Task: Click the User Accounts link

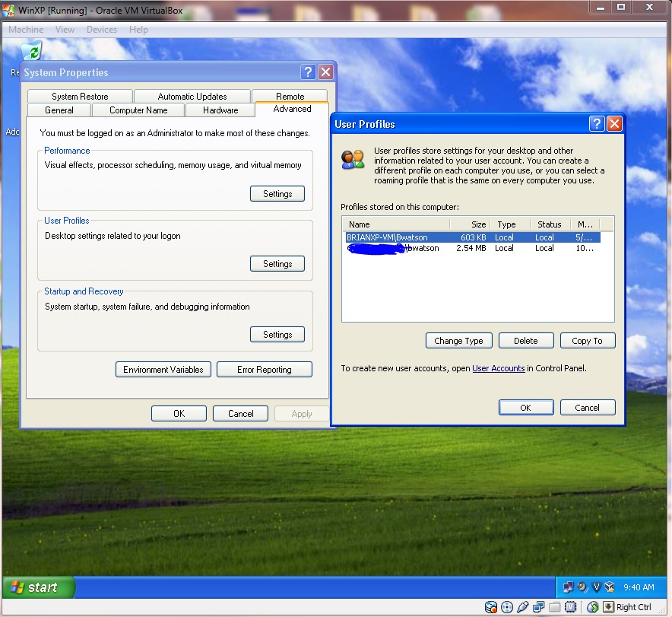Action: 499,367
